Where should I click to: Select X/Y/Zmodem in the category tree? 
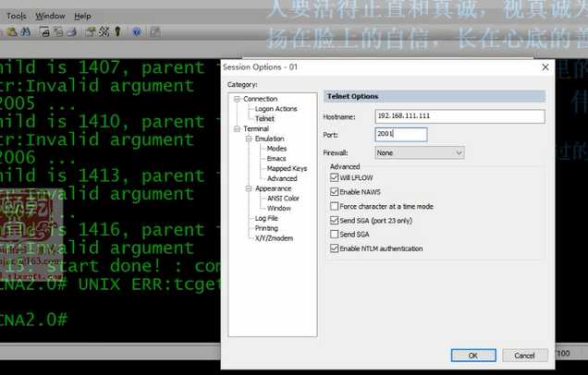coord(274,238)
